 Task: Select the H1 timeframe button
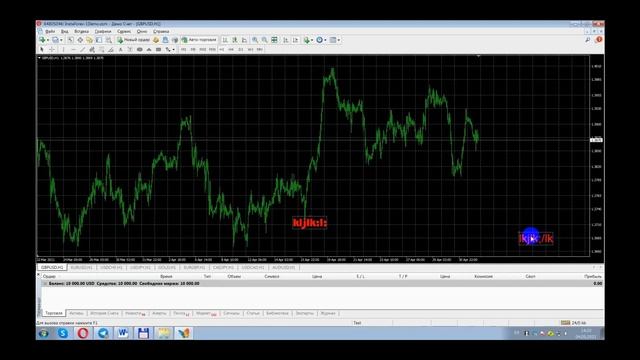(x=222, y=49)
